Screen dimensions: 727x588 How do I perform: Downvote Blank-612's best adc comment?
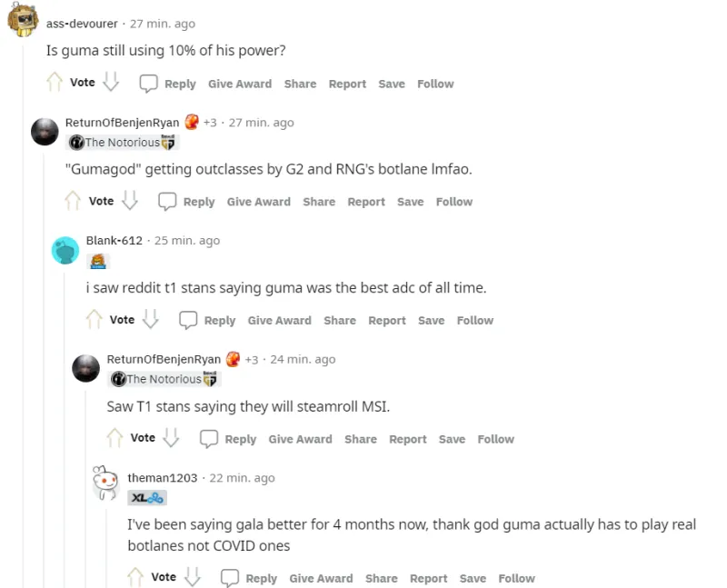[x=151, y=320]
